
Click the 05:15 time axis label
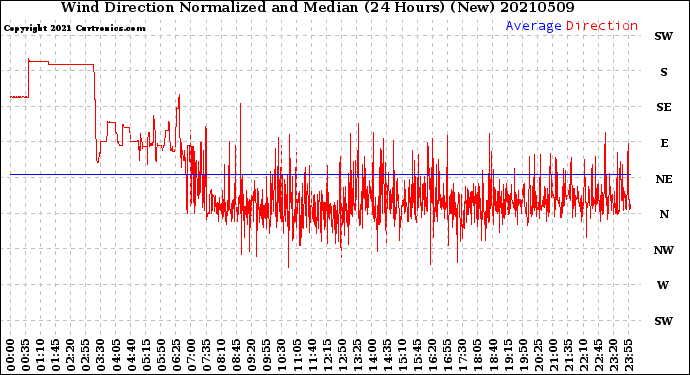[x=146, y=355]
